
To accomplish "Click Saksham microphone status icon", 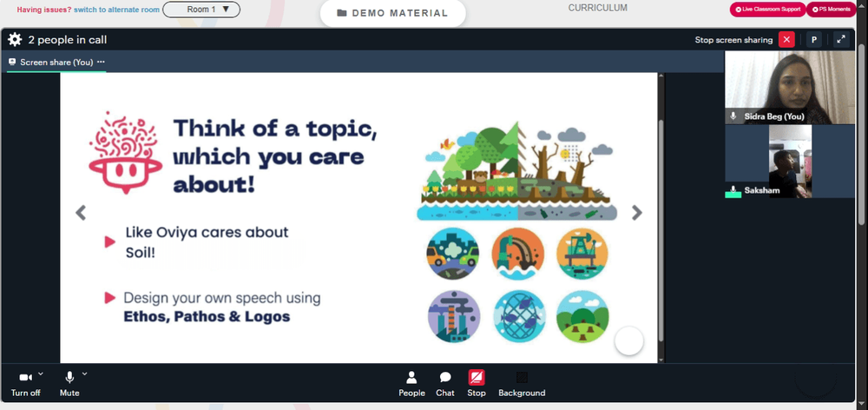I will click(x=733, y=190).
